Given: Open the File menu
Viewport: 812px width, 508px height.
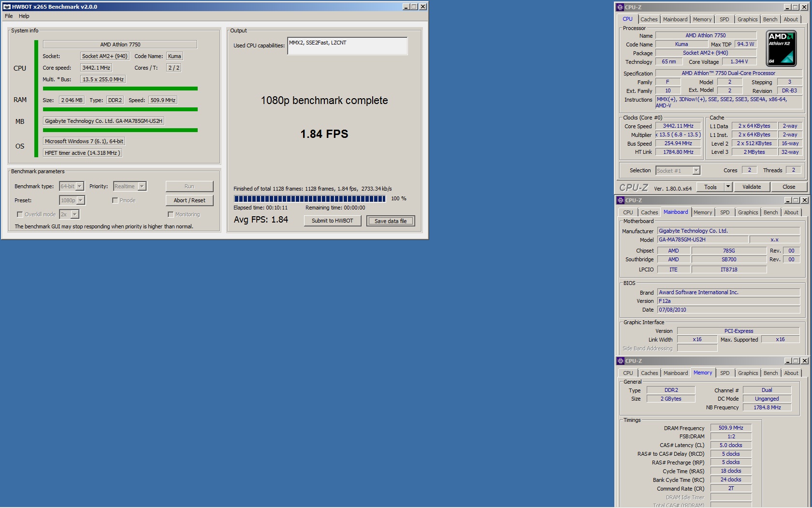Looking at the screenshot, I should pyautogui.click(x=9, y=16).
